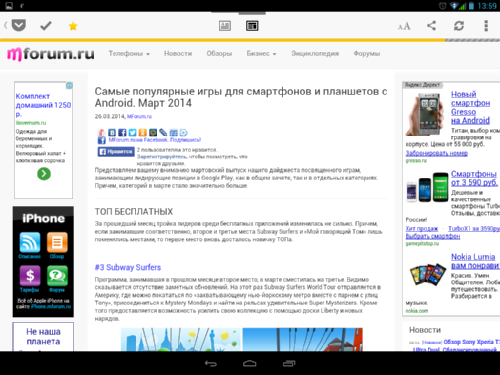Share via VKontakte icon
The width and height of the screenshot is (500, 375).
coord(112,133)
